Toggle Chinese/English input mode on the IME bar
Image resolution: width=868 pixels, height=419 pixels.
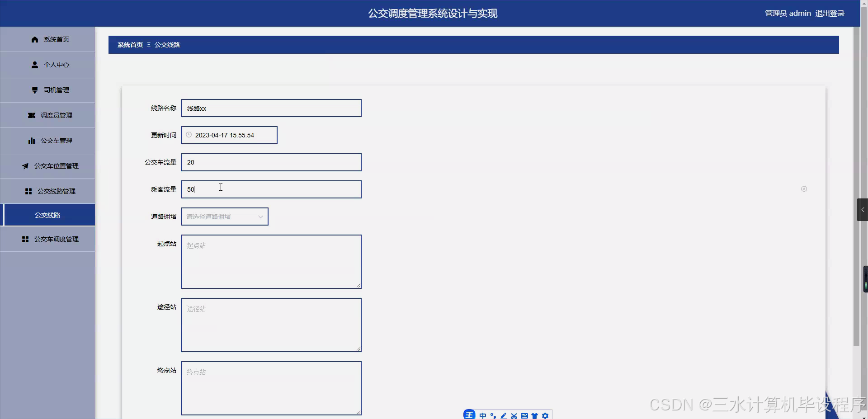pos(483,416)
